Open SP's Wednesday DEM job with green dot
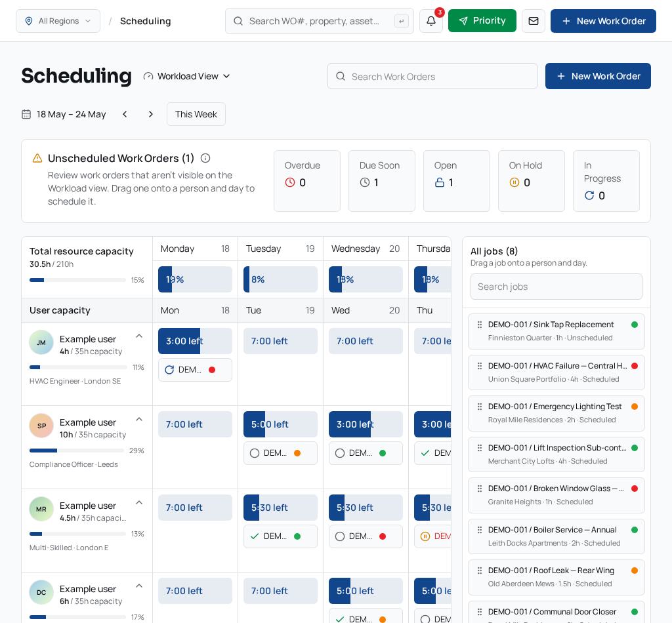The height and width of the screenshot is (623, 672). point(366,453)
